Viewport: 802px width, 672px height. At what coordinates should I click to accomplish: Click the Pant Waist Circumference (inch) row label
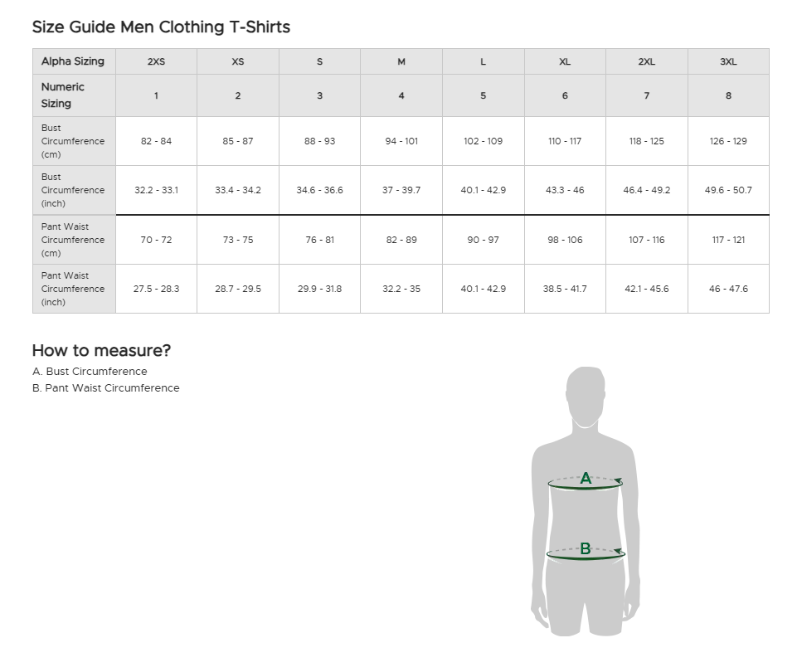[73, 289]
